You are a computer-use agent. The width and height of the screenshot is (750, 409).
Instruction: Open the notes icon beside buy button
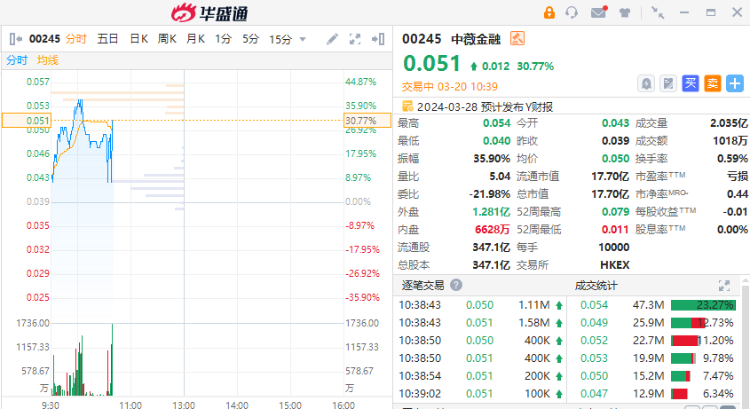(x=668, y=83)
